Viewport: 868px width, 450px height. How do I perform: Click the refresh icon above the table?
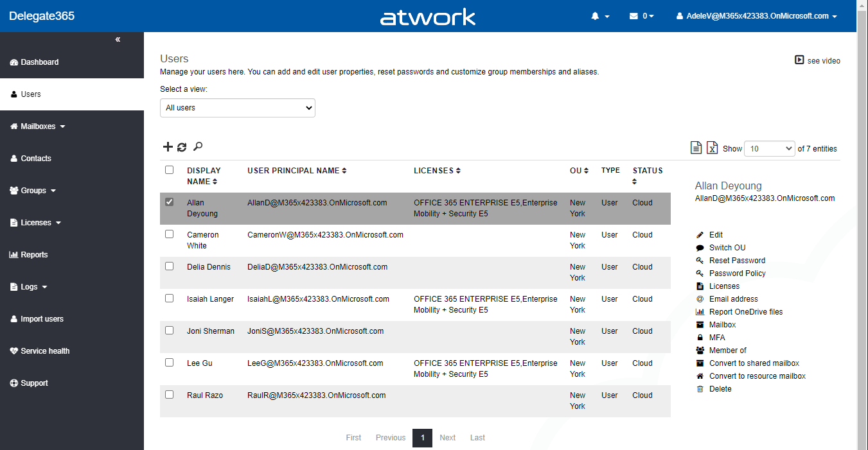(182, 147)
